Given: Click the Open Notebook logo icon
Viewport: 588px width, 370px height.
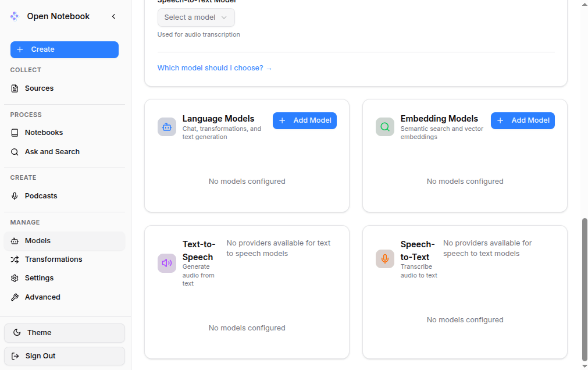Looking at the screenshot, I should click(x=15, y=16).
